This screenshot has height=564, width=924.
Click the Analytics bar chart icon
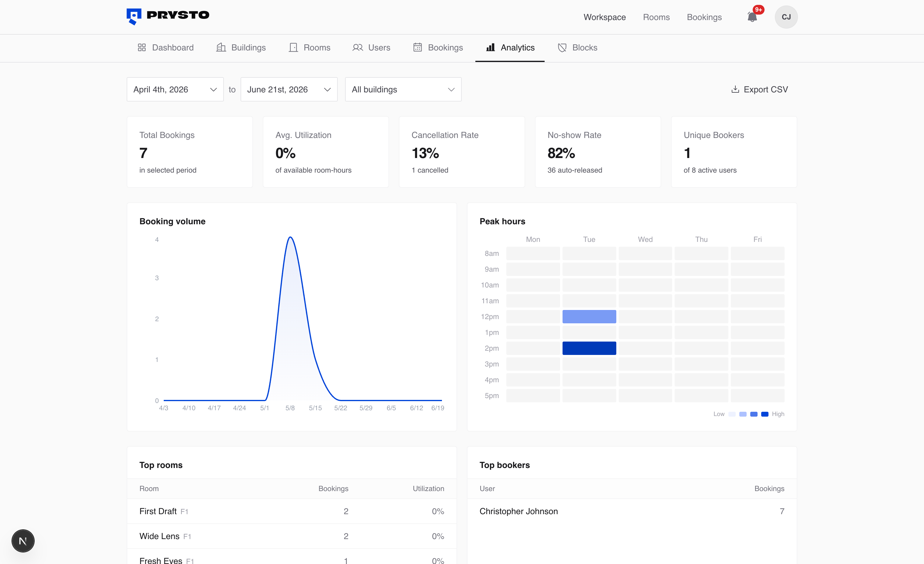491,48
